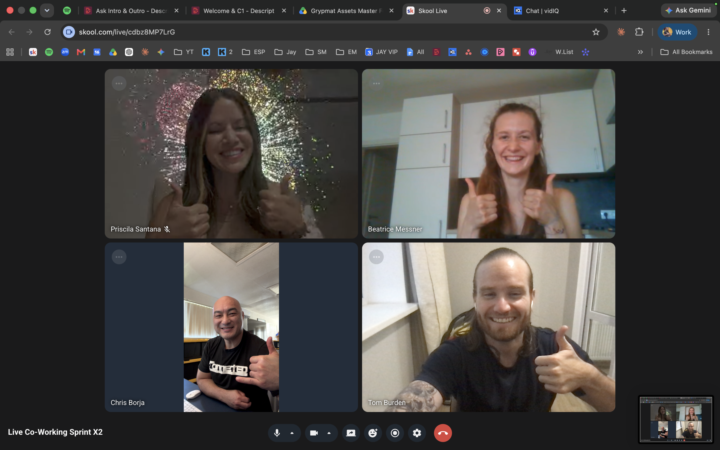Go forward to next page
Screen dimensions: 720x450
tap(29, 32)
